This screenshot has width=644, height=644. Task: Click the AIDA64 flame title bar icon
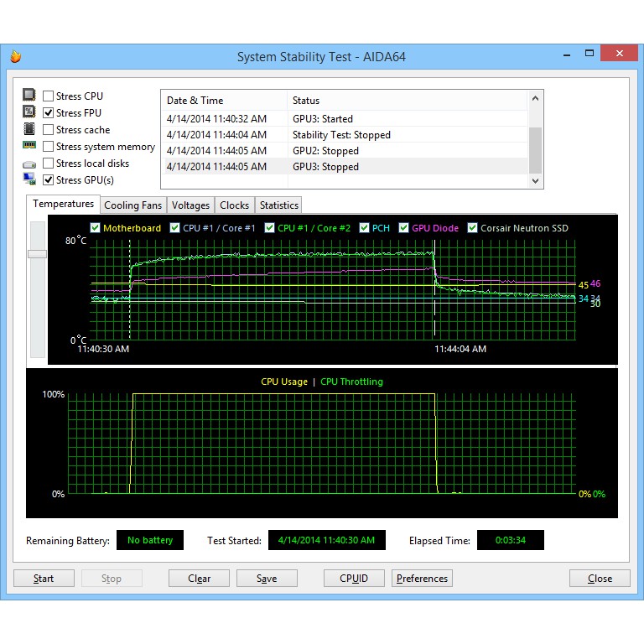click(16, 56)
